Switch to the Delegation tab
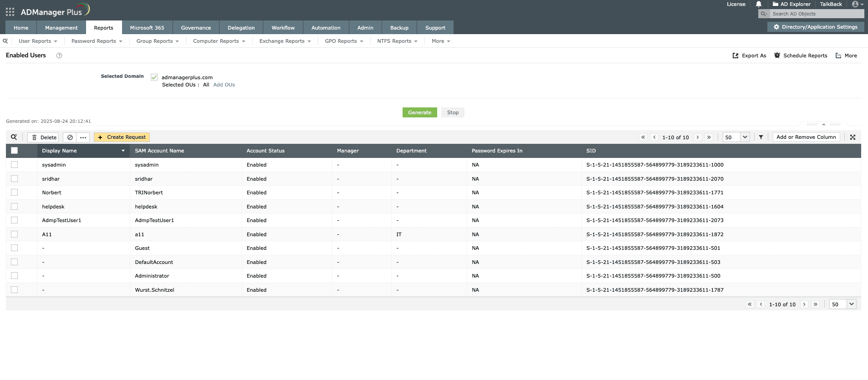Viewport: 868px width, 380px height. 241,27
